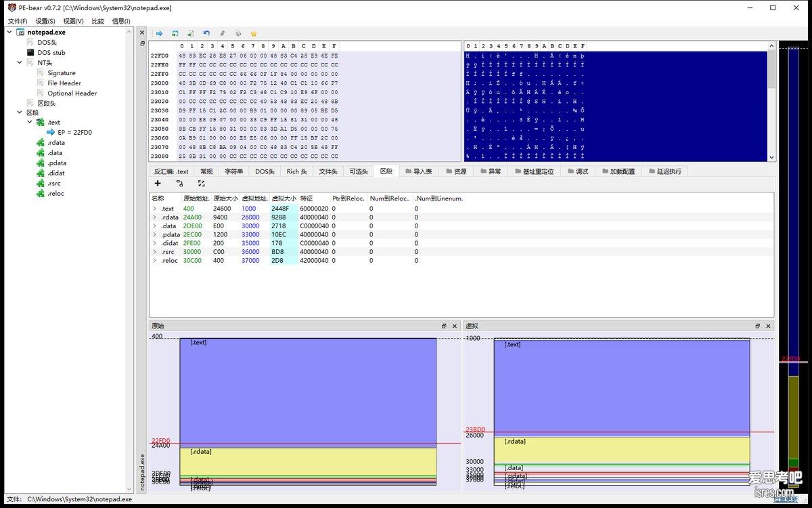
Task: Collapse the NT头 tree node
Action: 20,62
